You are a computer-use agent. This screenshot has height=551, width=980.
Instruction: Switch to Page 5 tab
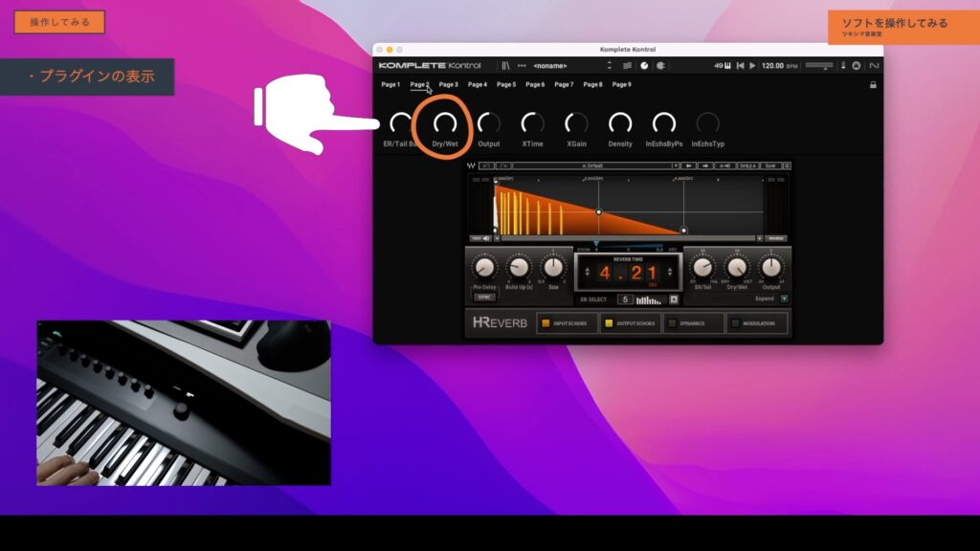pyautogui.click(x=506, y=84)
